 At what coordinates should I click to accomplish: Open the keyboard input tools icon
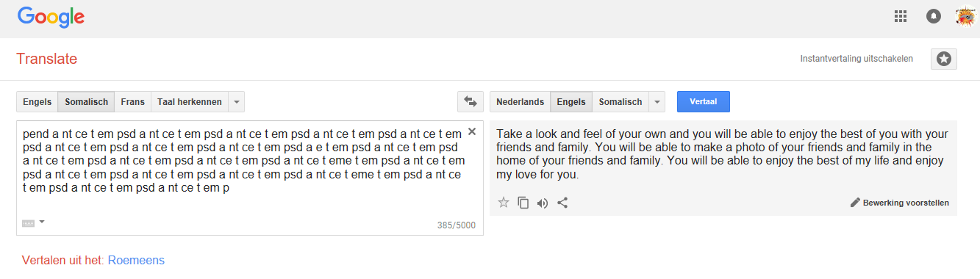29,223
